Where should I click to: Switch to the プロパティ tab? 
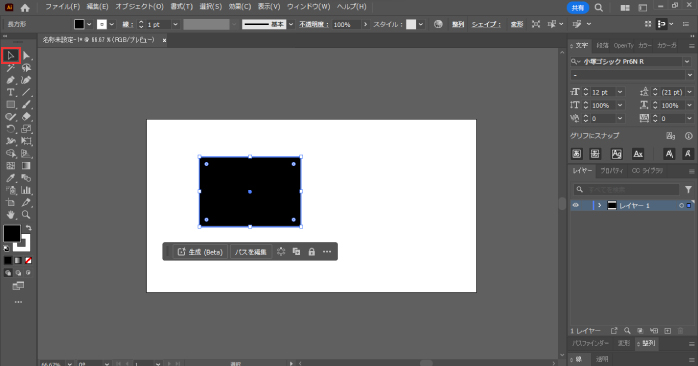pos(612,171)
